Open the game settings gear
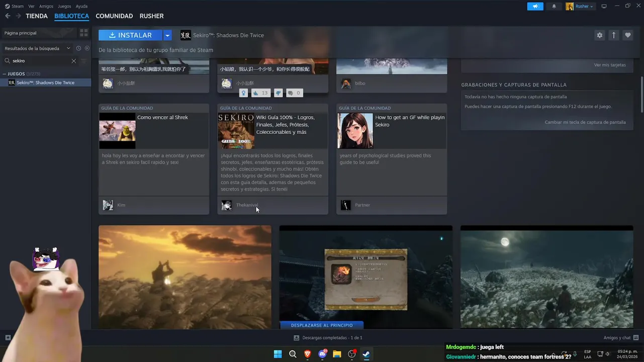This screenshot has height=362, width=644. (599, 35)
